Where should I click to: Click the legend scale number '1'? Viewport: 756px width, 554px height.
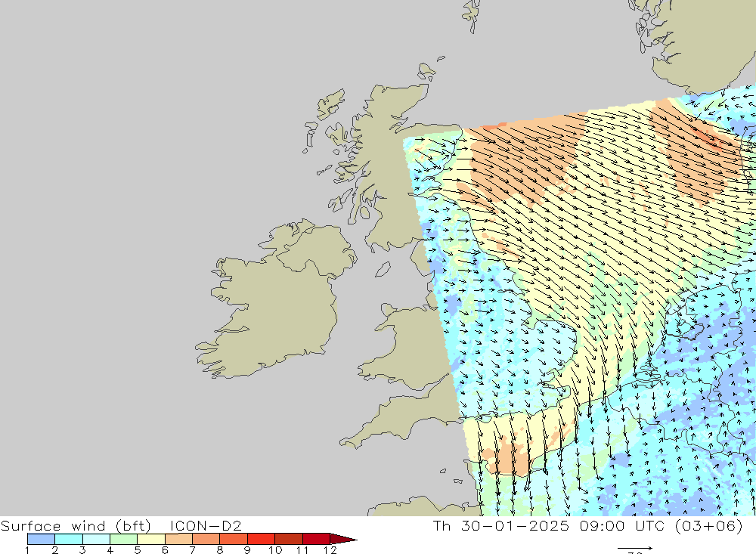click(27, 550)
